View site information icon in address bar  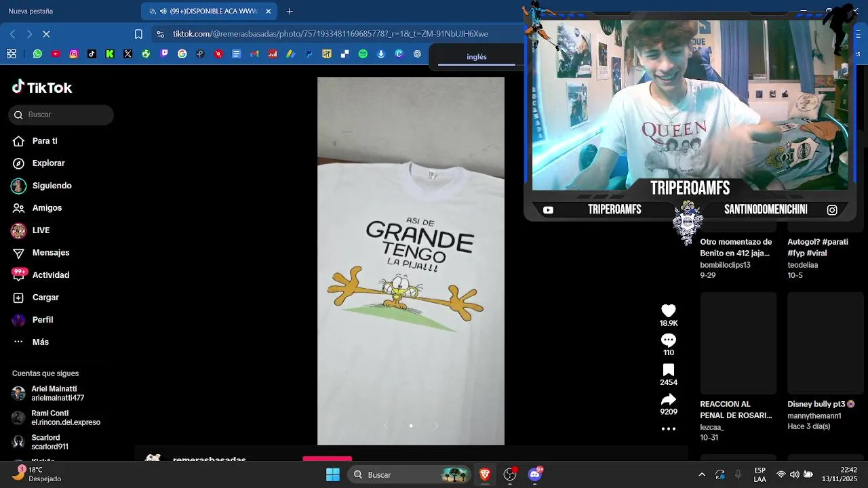(x=160, y=34)
